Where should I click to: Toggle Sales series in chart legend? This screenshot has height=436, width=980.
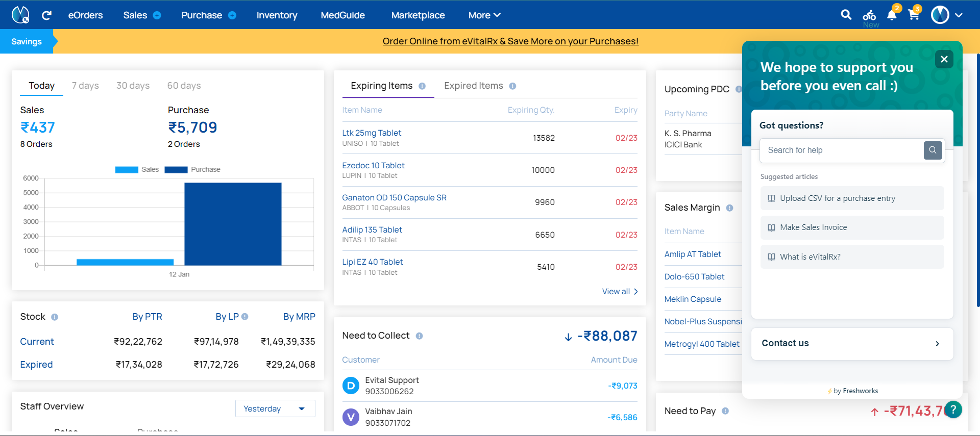137,169
